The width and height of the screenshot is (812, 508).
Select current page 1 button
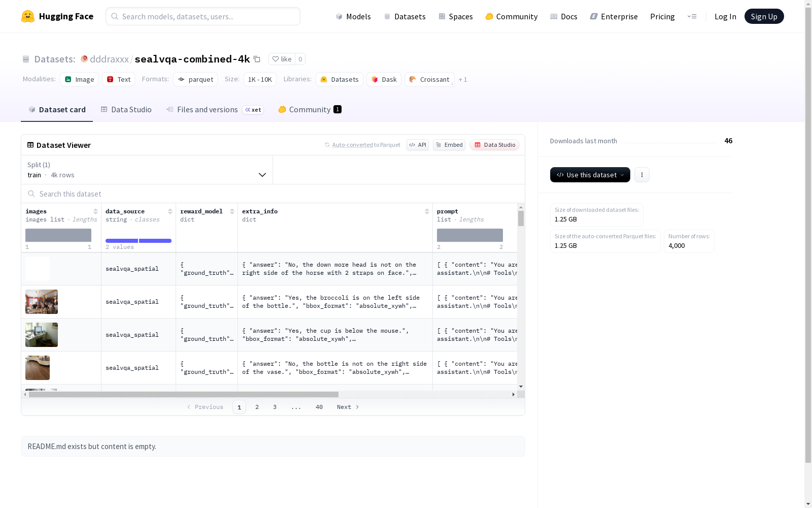click(x=239, y=407)
